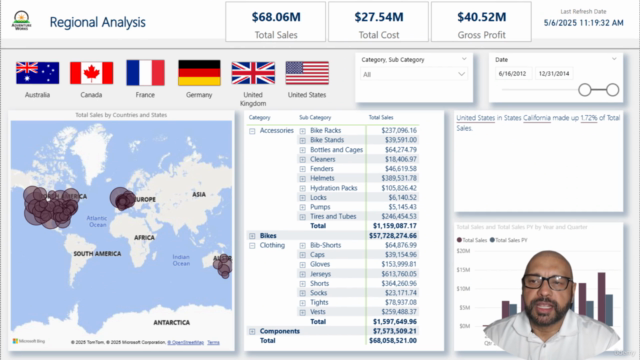Click the Clothing total $1,597,649.96
The width and height of the screenshot is (640, 360).
(x=395, y=322)
